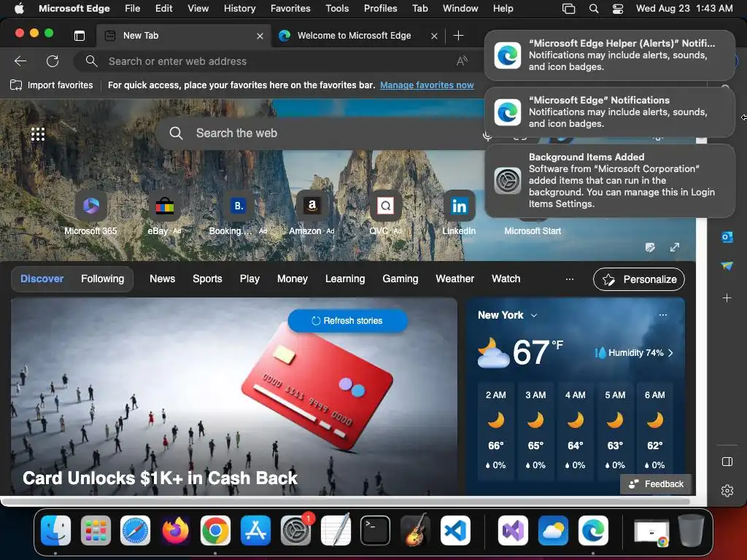Open Terminal from the Dock
Image resolution: width=747 pixels, height=560 pixels.
click(375, 530)
